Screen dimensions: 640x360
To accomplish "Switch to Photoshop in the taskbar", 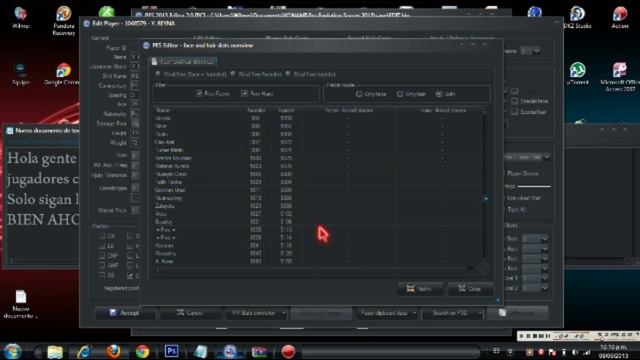I will [x=171, y=351].
